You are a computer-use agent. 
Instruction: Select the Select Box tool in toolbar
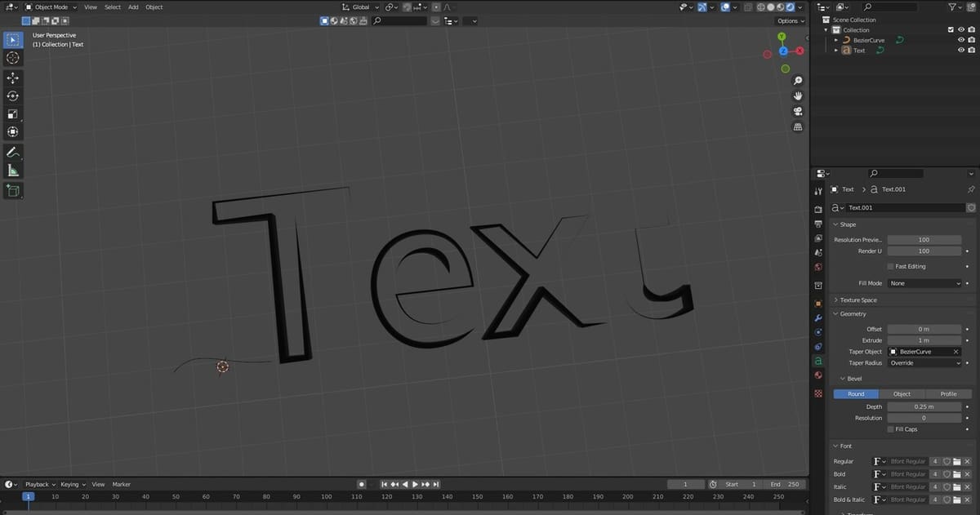13,40
